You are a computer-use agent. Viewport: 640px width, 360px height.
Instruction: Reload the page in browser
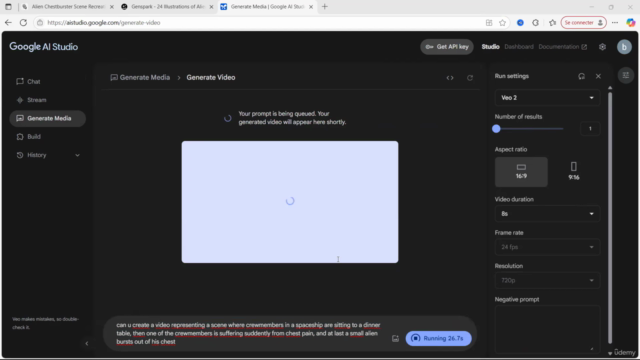(23, 23)
